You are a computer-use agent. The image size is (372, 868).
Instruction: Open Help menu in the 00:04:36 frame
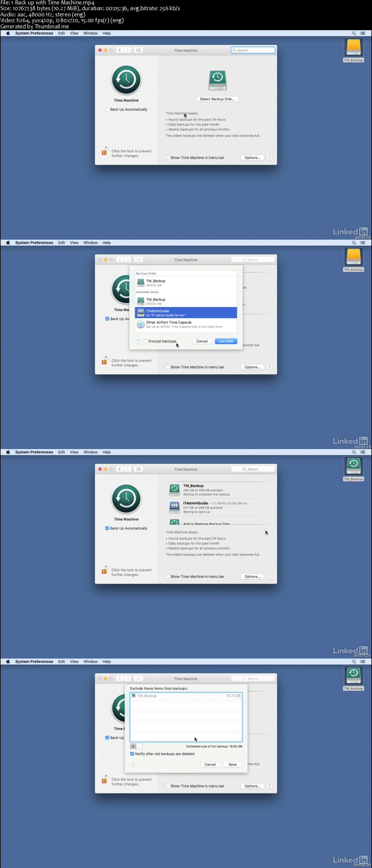pos(106,661)
